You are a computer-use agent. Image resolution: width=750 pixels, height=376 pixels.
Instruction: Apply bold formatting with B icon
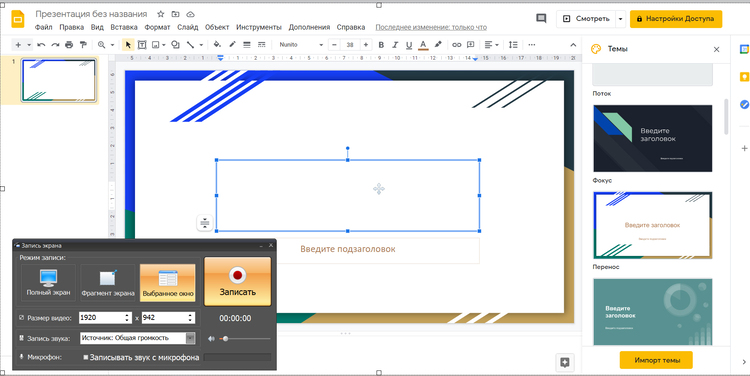(x=381, y=45)
